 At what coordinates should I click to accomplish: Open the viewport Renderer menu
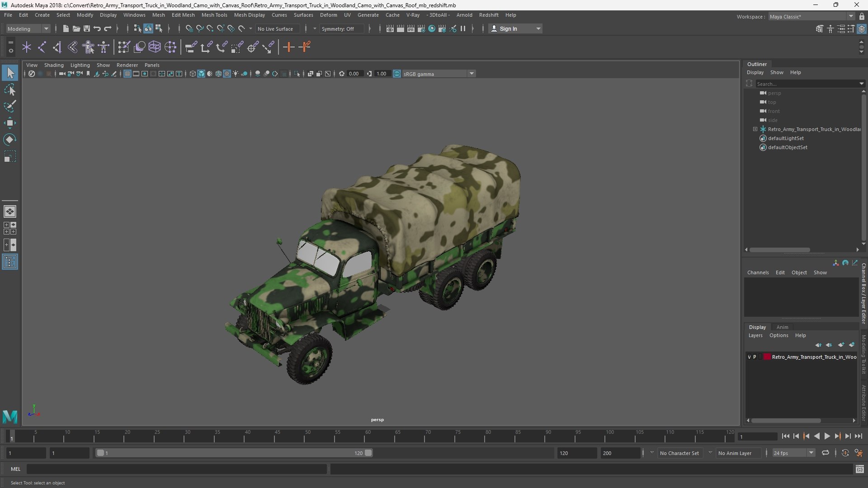[x=127, y=65]
